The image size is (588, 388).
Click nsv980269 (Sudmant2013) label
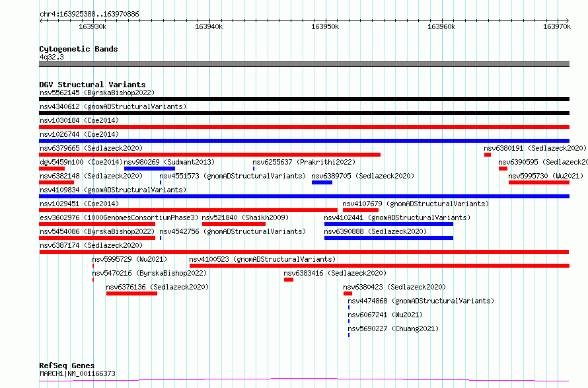point(169,162)
